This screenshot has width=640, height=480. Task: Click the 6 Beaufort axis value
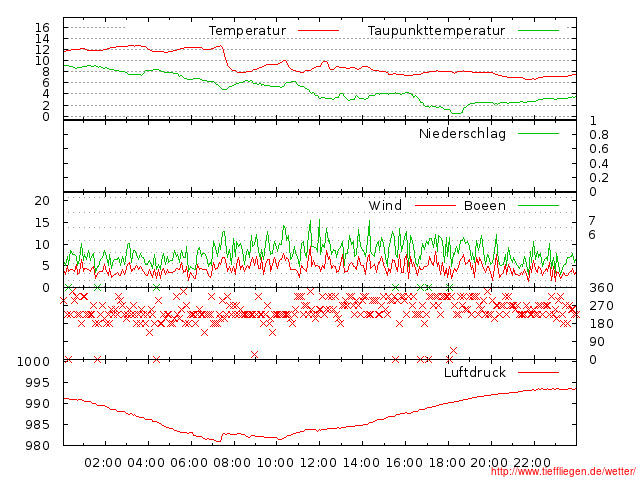click(x=592, y=235)
